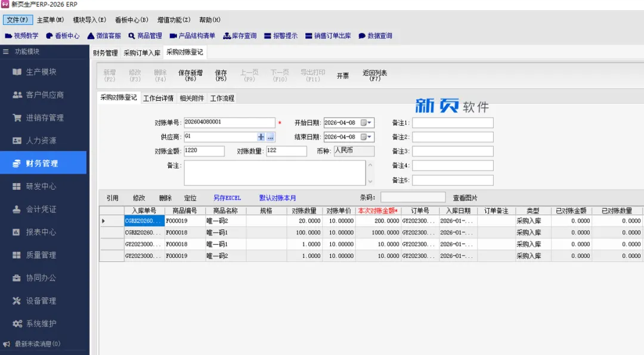The image size is (644, 355).
Task: Click the 默认对账本月 link
Action: coord(278,198)
